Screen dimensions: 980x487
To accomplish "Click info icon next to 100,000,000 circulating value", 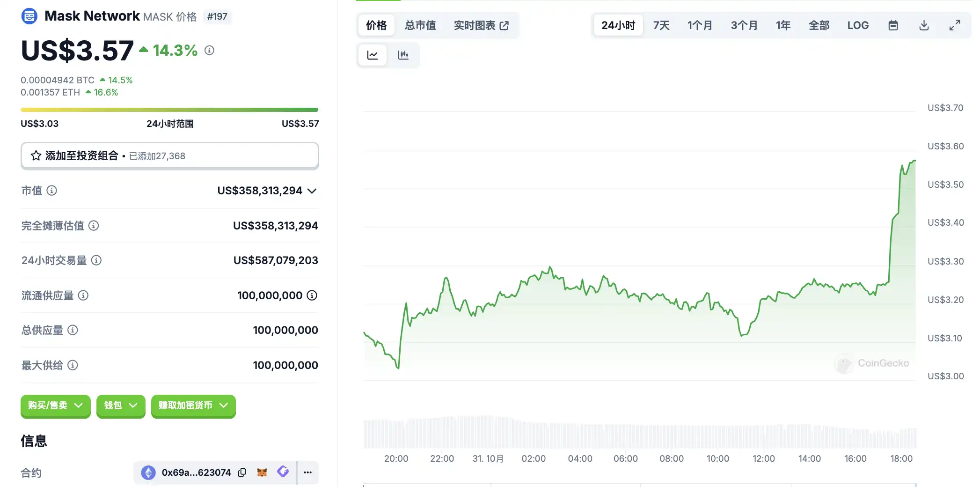I will point(312,295).
